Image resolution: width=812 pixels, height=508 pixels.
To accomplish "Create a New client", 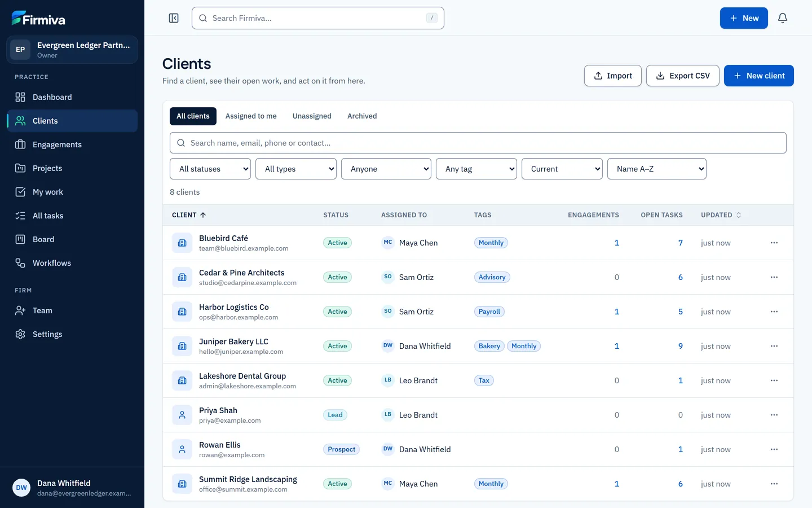I will 759,76.
